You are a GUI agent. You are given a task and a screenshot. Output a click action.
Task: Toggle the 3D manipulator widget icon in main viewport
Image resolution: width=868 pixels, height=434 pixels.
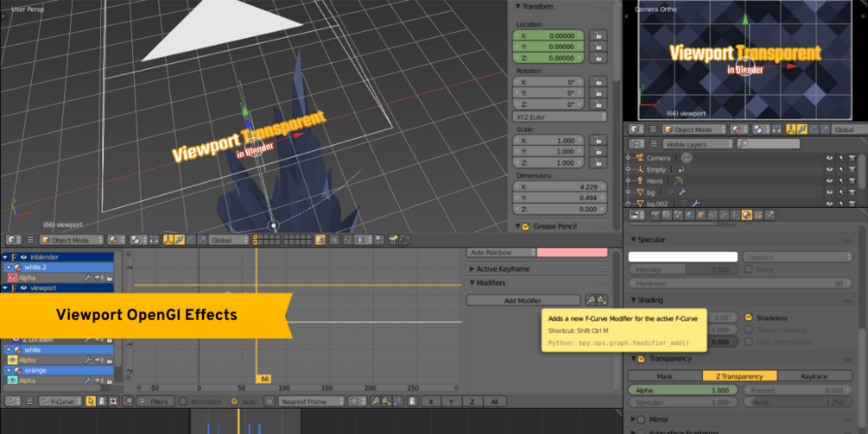pyautogui.click(x=168, y=240)
